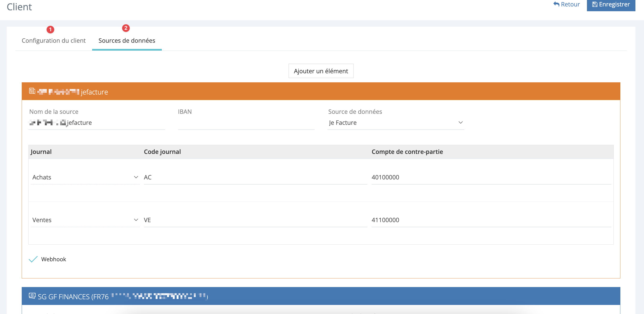Image resolution: width=644 pixels, height=314 pixels.
Task: Toggle the Webhook checkbox
Action: [33, 259]
